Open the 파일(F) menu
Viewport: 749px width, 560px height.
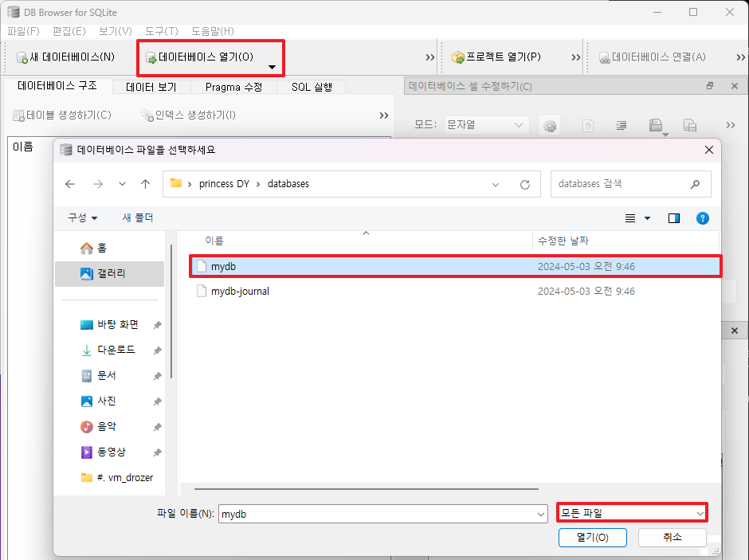pos(23,32)
